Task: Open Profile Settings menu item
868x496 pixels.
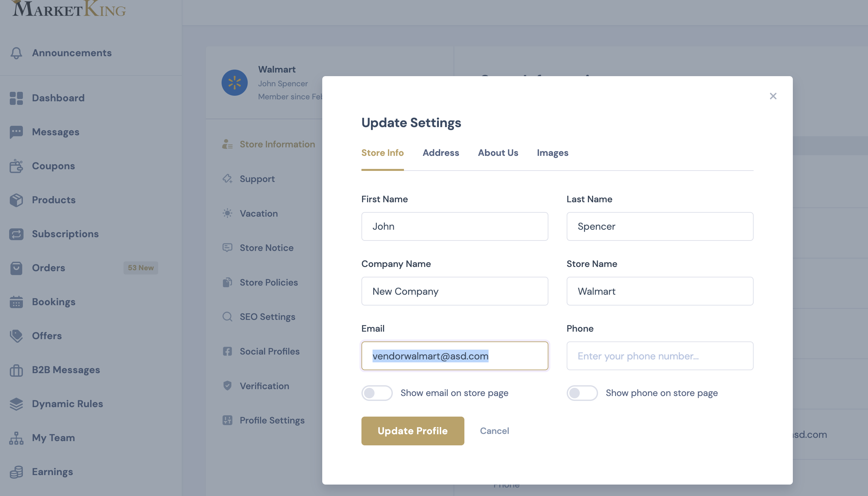Action: coord(263,421)
